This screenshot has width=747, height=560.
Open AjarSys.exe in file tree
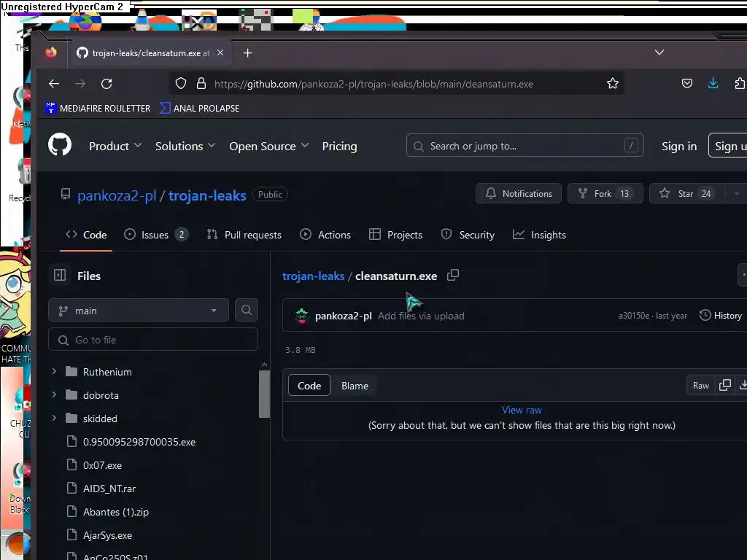coord(107,535)
